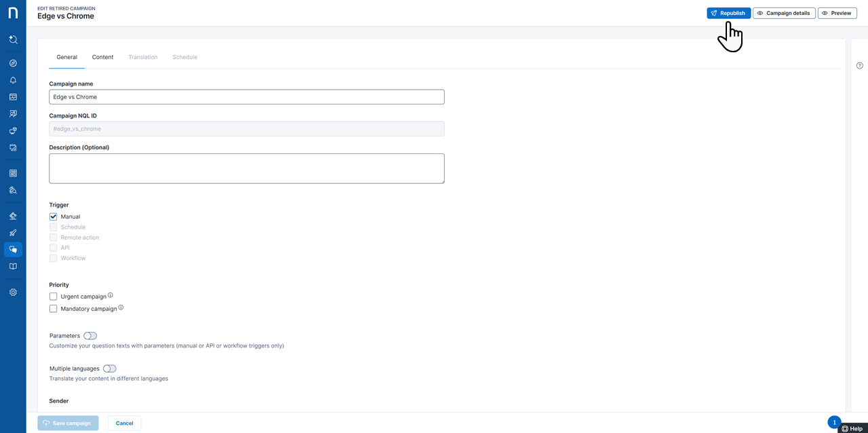Click inside the Description text area
868x433 pixels.
point(246,168)
